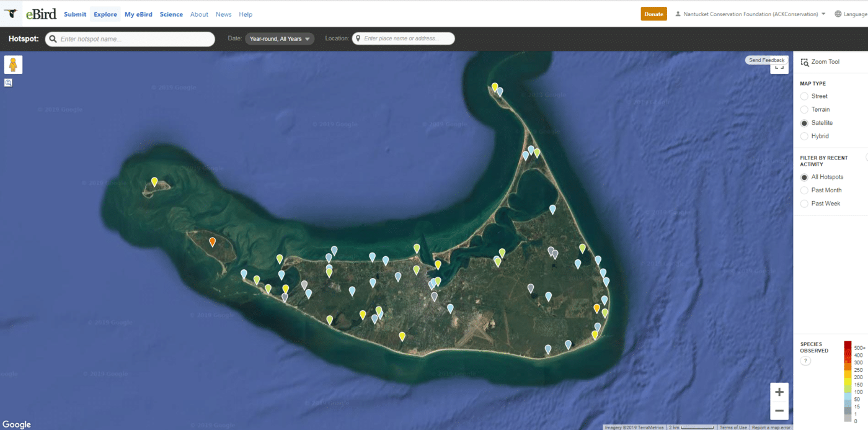Open the Date Year-round, All Years dropdown
The width and height of the screenshot is (868, 430).
click(x=280, y=38)
